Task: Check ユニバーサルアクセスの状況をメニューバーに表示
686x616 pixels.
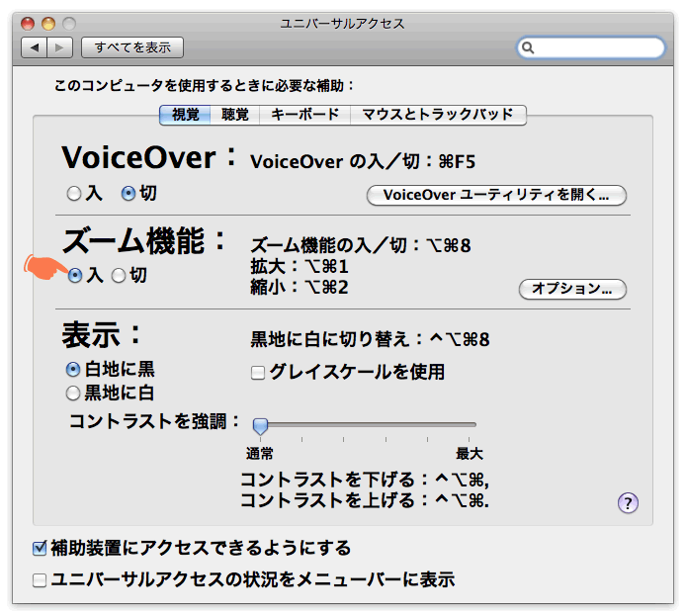Action: click(x=40, y=580)
